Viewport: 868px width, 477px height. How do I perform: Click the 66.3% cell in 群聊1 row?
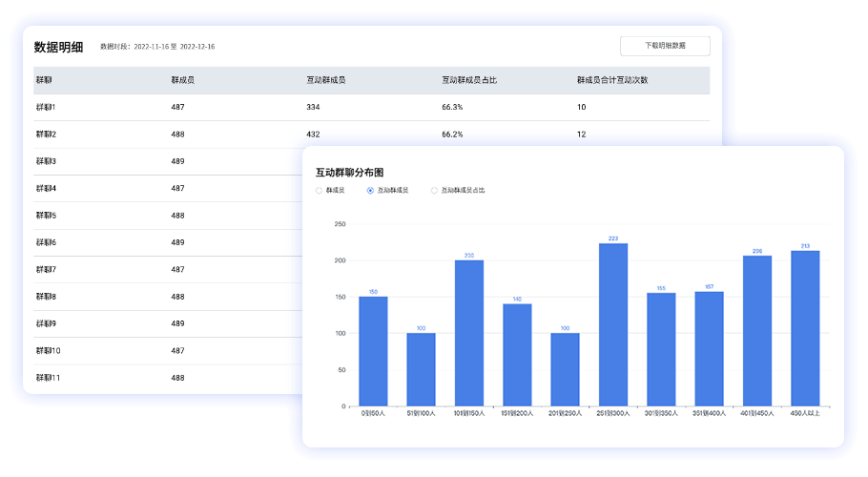tap(452, 108)
